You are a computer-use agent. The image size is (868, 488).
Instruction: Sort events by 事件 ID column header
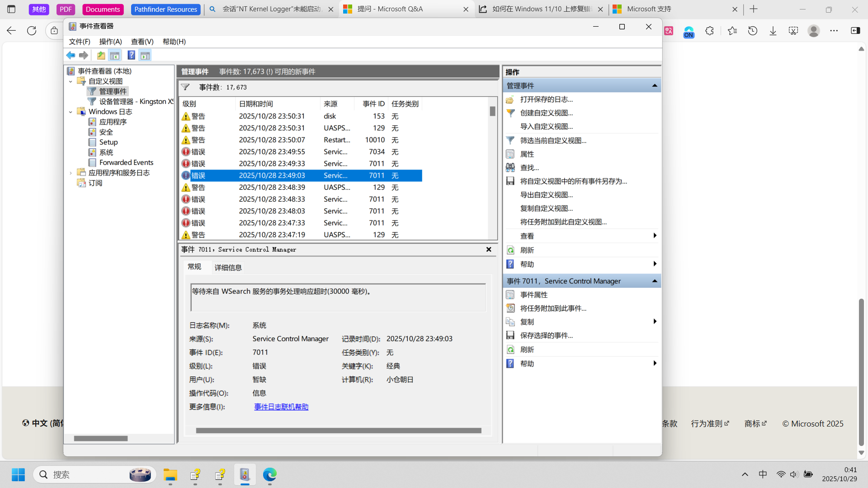click(x=371, y=104)
